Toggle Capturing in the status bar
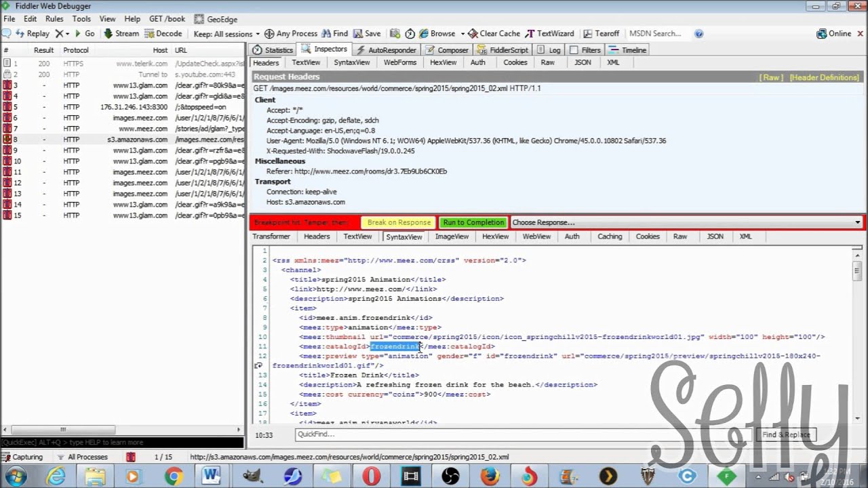 [x=23, y=457]
